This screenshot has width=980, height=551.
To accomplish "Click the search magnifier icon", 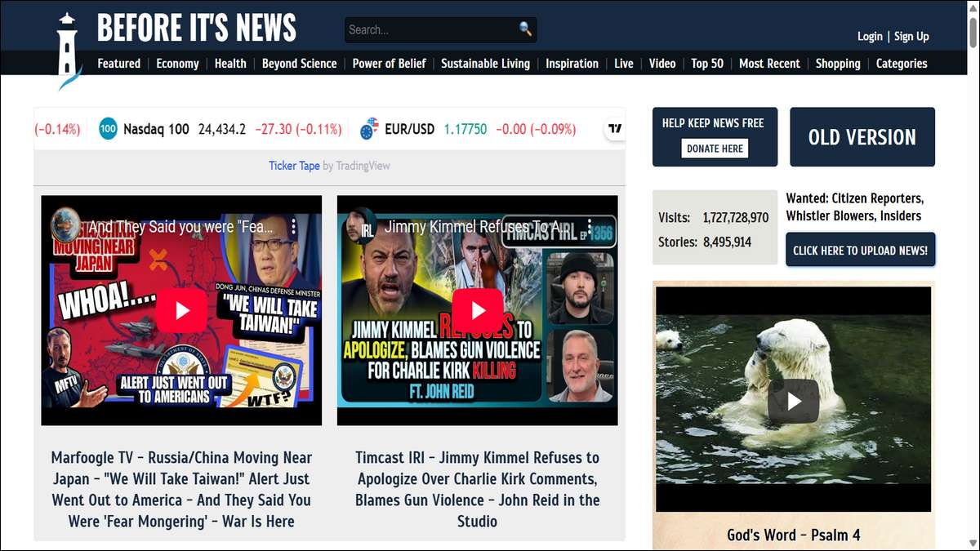I will pos(525,29).
